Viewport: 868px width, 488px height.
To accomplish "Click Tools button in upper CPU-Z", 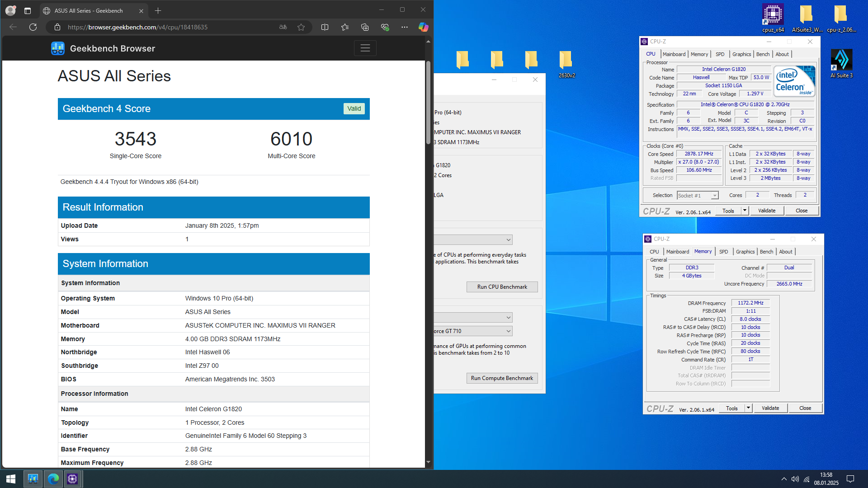I will pos(728,211).
